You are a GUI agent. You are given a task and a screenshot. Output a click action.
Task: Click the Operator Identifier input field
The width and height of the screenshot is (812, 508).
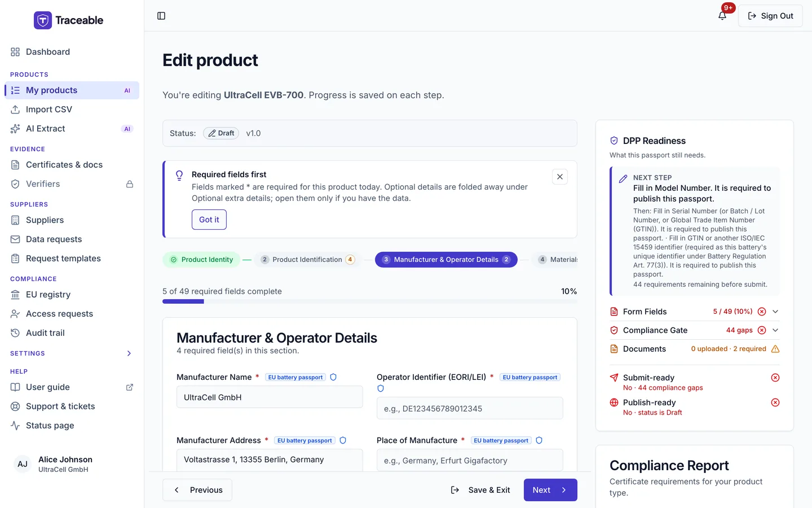[470, 408]
